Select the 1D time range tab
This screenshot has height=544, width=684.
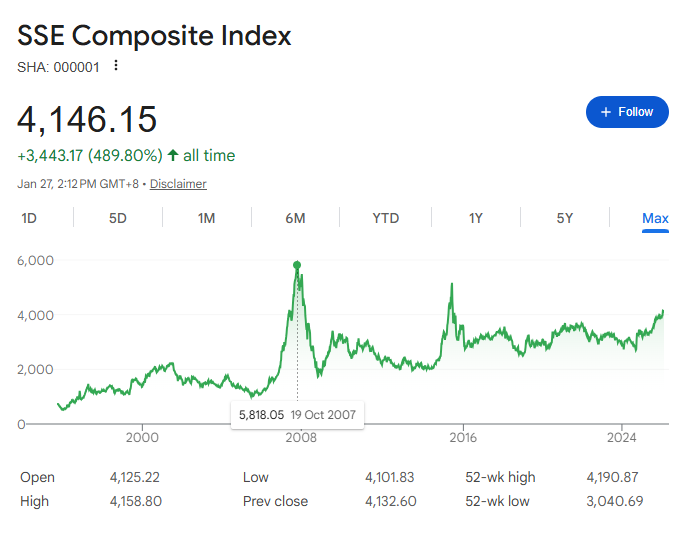tap(29, 218)
